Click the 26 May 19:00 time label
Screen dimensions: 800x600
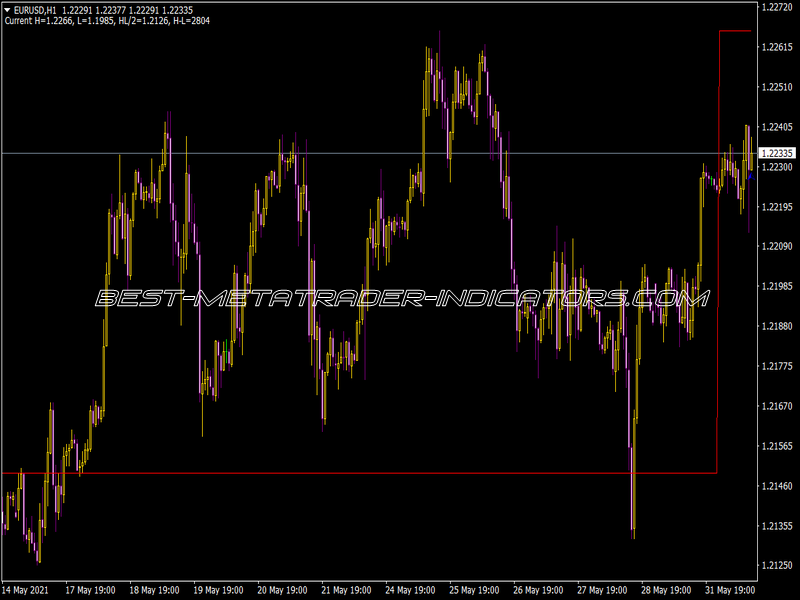[538, 590]
